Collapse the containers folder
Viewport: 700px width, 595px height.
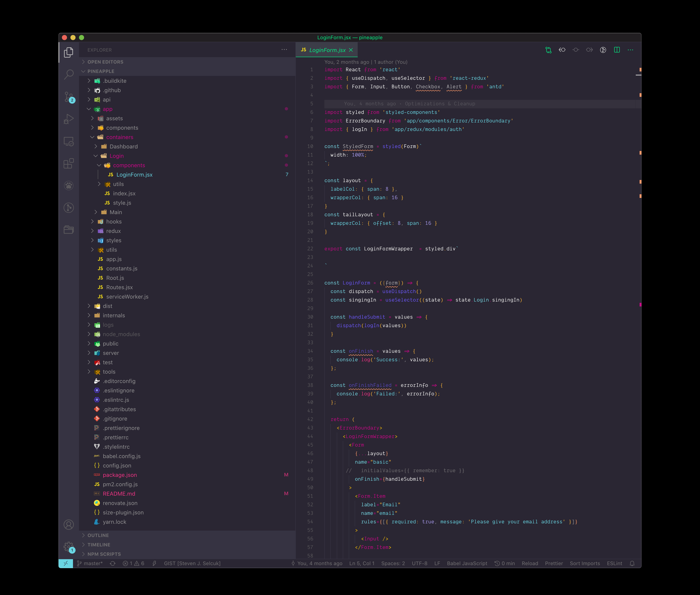click(x=120, y=137)
